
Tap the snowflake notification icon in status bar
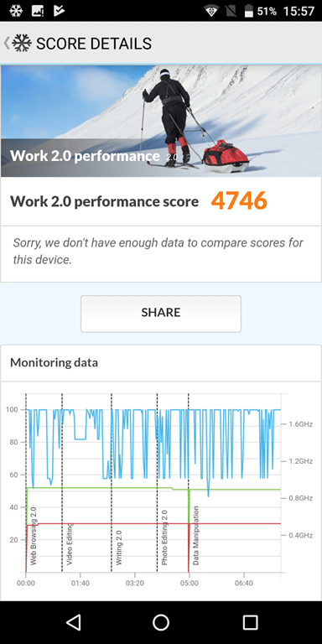(x=16, y=11)
